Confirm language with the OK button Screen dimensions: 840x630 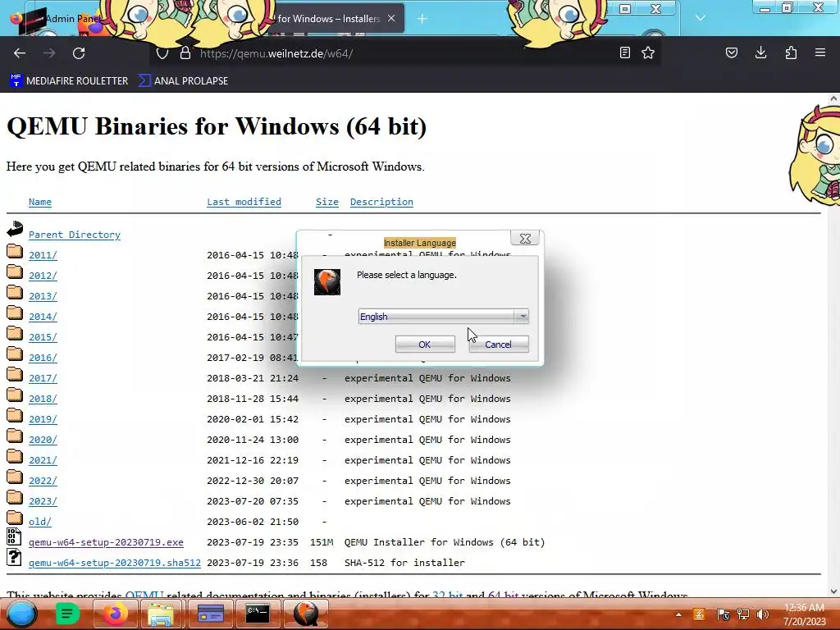click(426, 345)
